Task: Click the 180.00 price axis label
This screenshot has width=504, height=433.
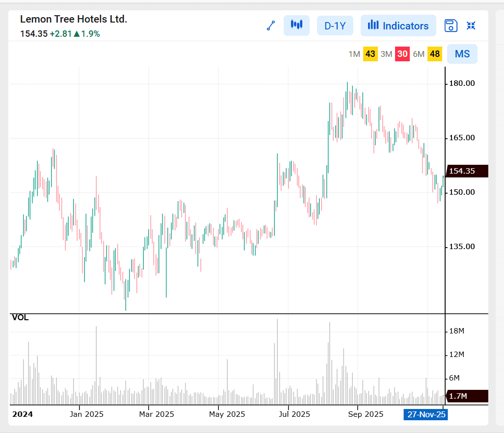Action: coord(462,83)
